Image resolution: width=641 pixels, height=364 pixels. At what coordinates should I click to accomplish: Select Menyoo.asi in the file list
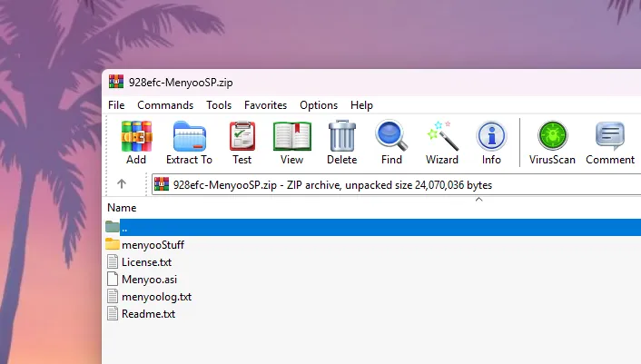tap(149, 280)
